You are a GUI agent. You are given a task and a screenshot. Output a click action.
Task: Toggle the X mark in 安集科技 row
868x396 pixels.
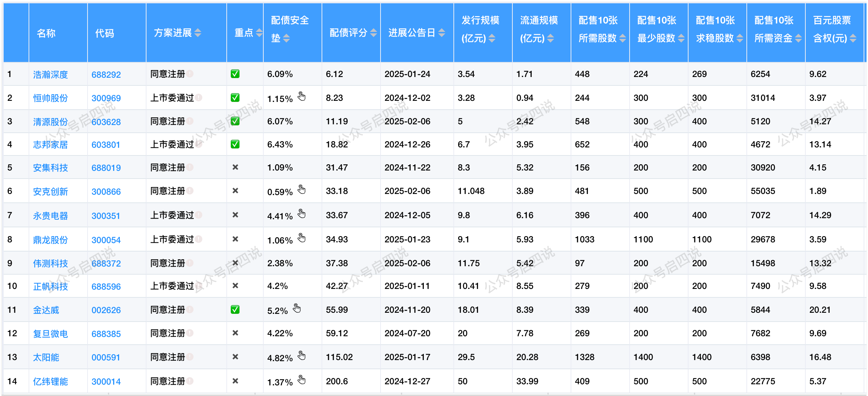235,167
